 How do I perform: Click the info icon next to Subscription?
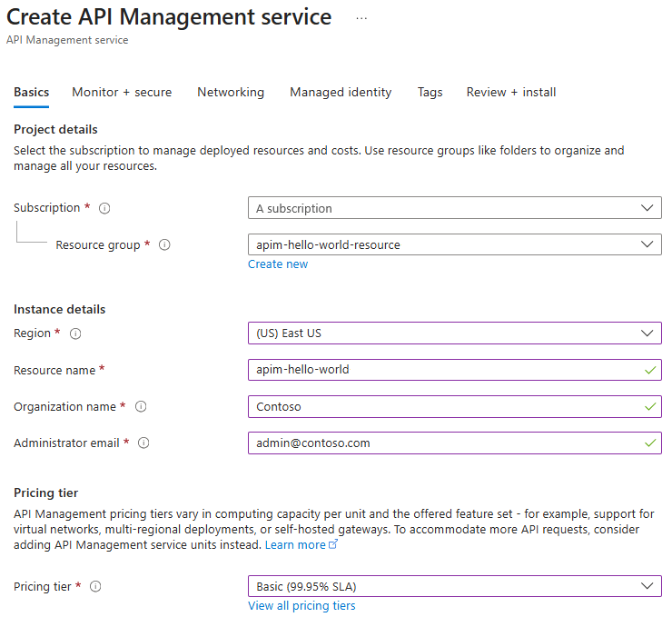(x=104, y=208)
